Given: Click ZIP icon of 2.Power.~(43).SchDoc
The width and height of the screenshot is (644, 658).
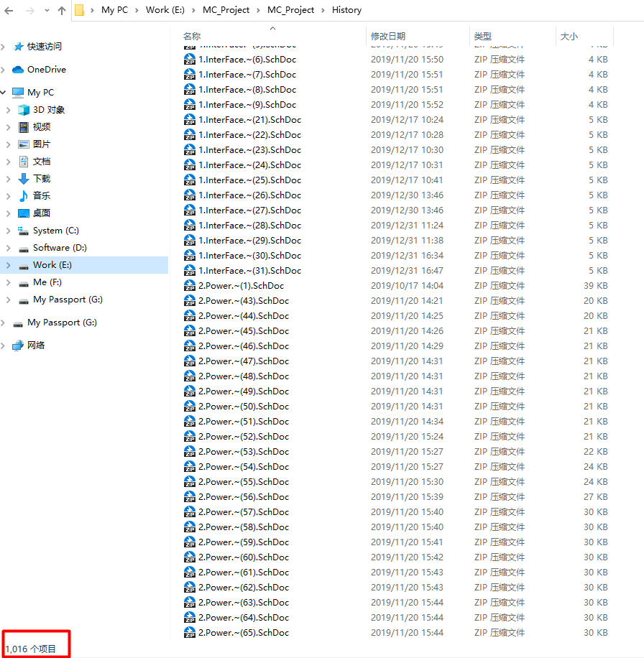Looking at the screenshot, I should click(190, 301).
